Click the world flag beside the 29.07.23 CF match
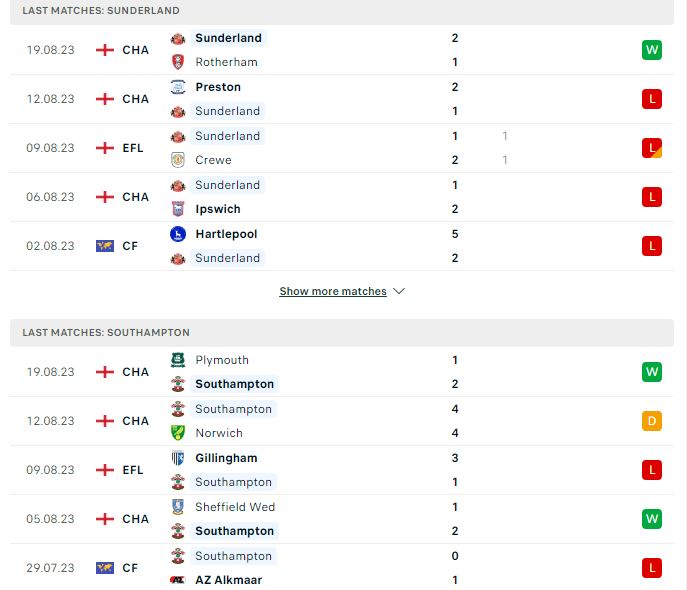The image size is (687, 590). click(105, 568)
